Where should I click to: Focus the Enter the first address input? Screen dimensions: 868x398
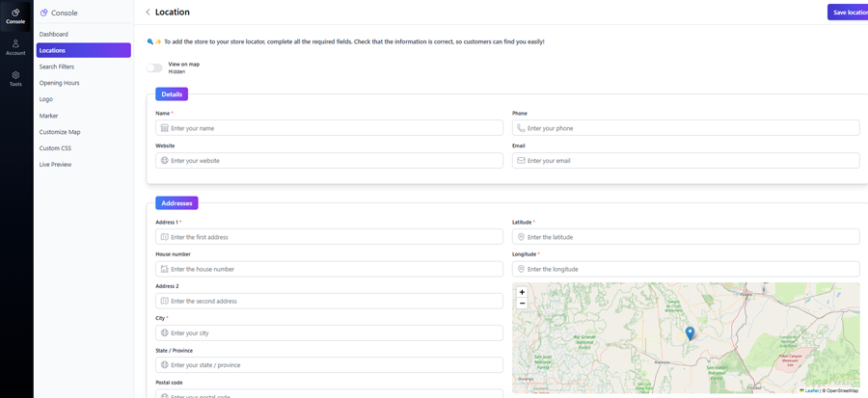330,237
